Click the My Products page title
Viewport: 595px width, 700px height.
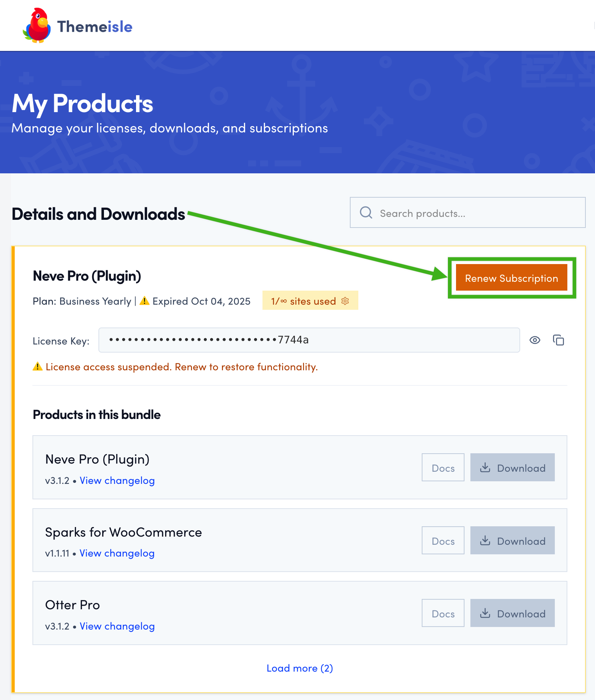pyautogui.click(x=82, y=103)
